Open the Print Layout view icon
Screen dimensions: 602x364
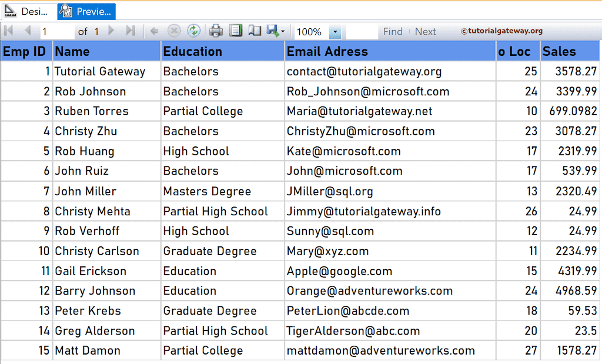pos(235,31)
